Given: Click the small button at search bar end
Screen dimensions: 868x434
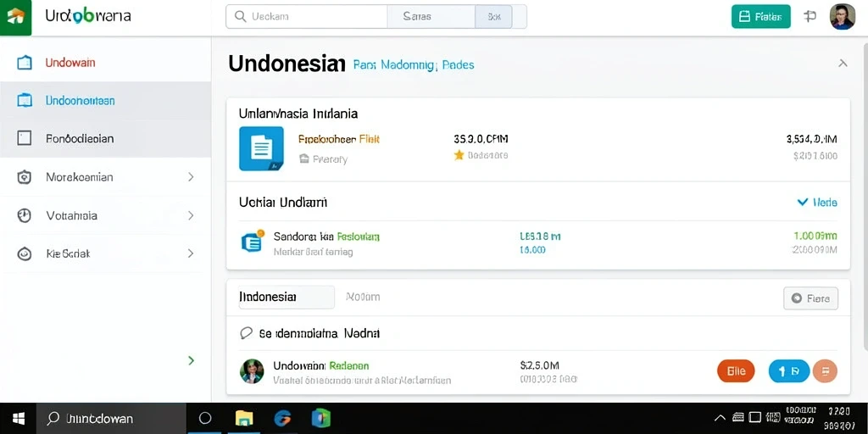Looking at the screenshot, I should pos(494,17).
